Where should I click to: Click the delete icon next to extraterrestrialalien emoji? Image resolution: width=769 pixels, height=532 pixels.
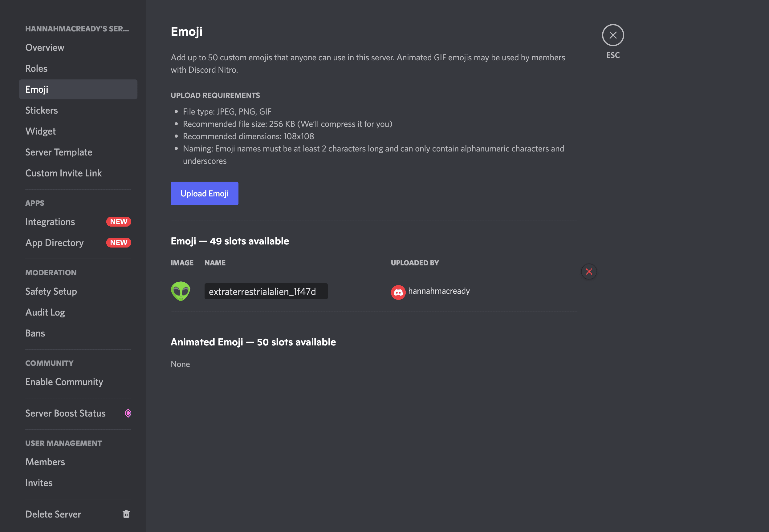(589, 270)
